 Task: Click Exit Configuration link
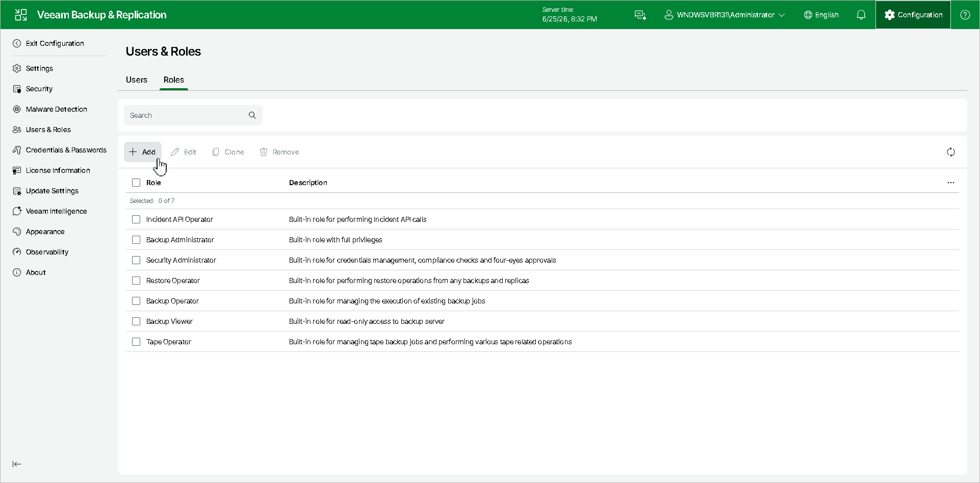coord(55,43)
